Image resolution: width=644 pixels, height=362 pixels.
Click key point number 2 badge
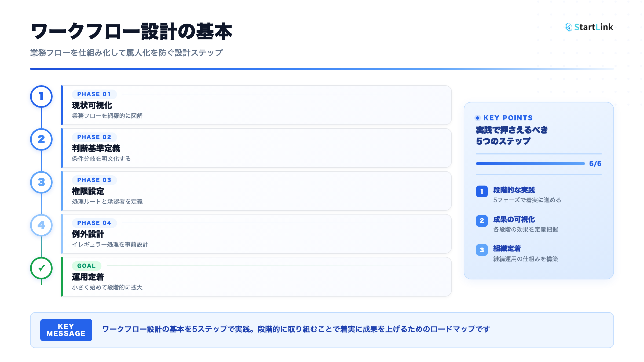click(482, 221)
